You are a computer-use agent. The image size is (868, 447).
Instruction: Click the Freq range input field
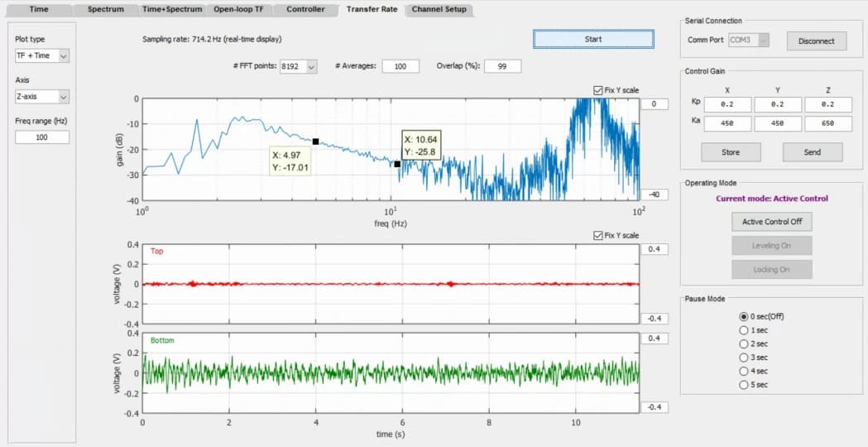coord(42,137)
